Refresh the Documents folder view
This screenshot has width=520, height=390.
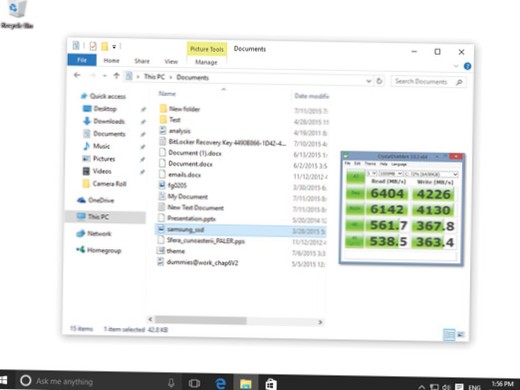point(379,81)
